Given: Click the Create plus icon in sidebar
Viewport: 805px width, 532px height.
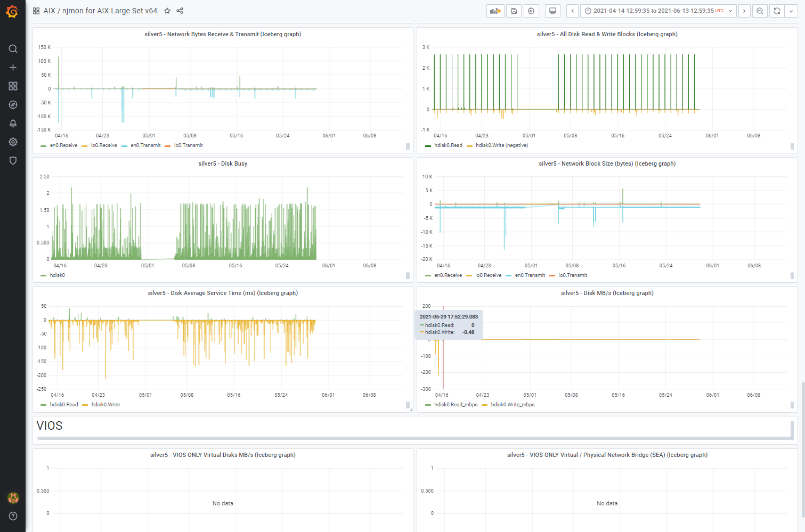Looking at the screenshot, I should tap(13, 68).
